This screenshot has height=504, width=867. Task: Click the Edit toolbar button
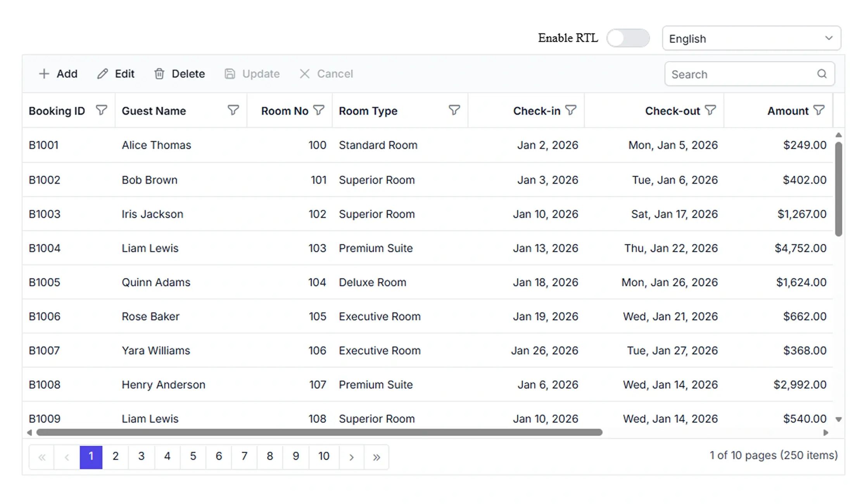pyautogui.click(x=116, y=74)
